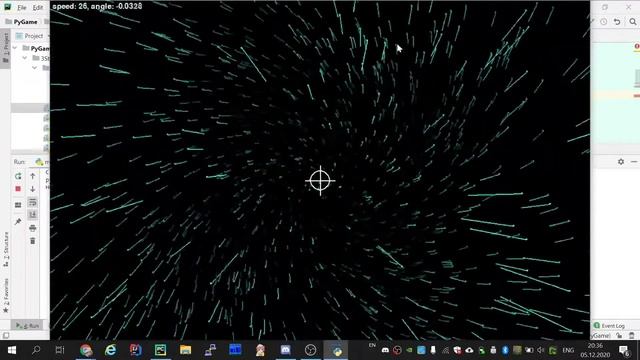Click the Print icon in Run panel

33,228
